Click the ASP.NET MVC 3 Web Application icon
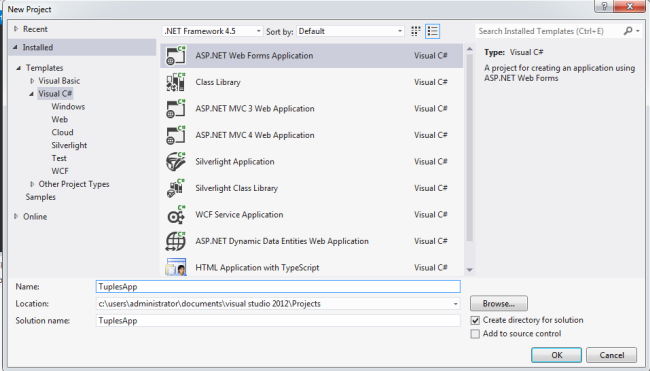Screen dimensions: 650x371 [x=176, y=109]
